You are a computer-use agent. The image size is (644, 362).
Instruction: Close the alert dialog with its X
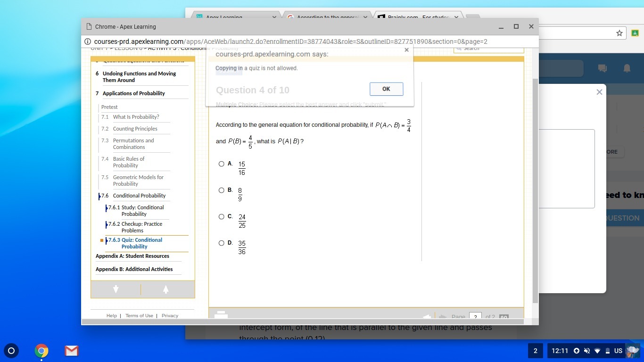point(407,50)
